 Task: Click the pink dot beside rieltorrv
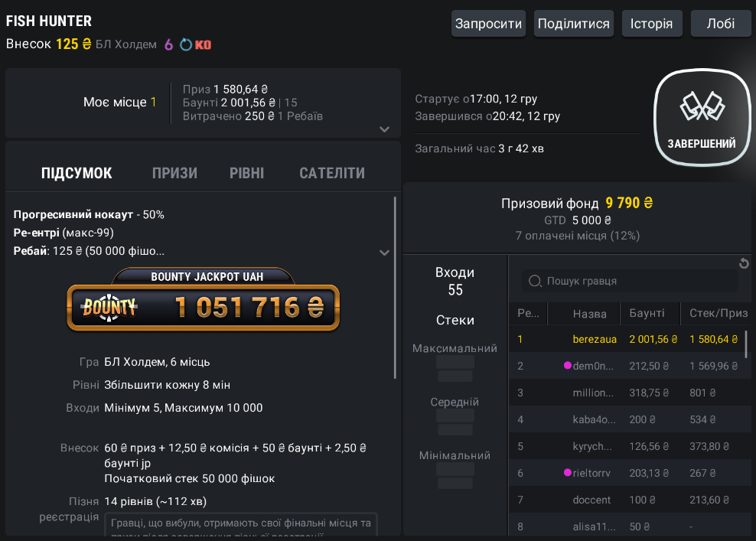[x=568, y=473]
